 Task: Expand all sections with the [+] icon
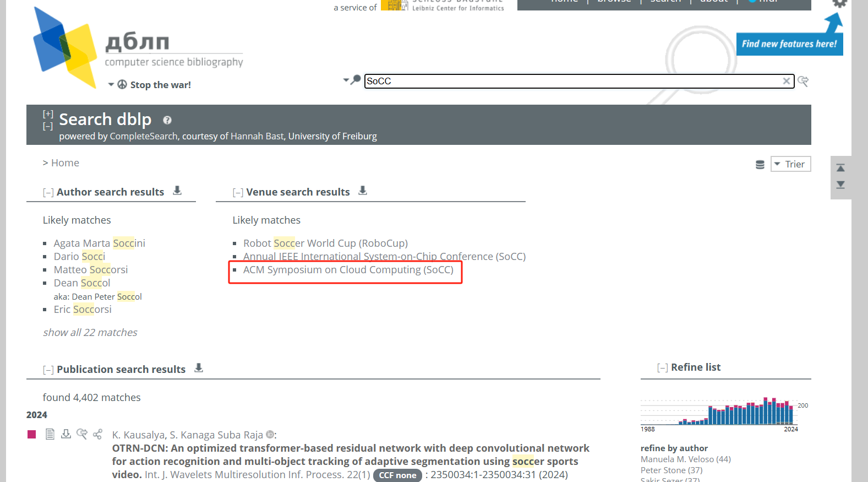coord(48,114)
